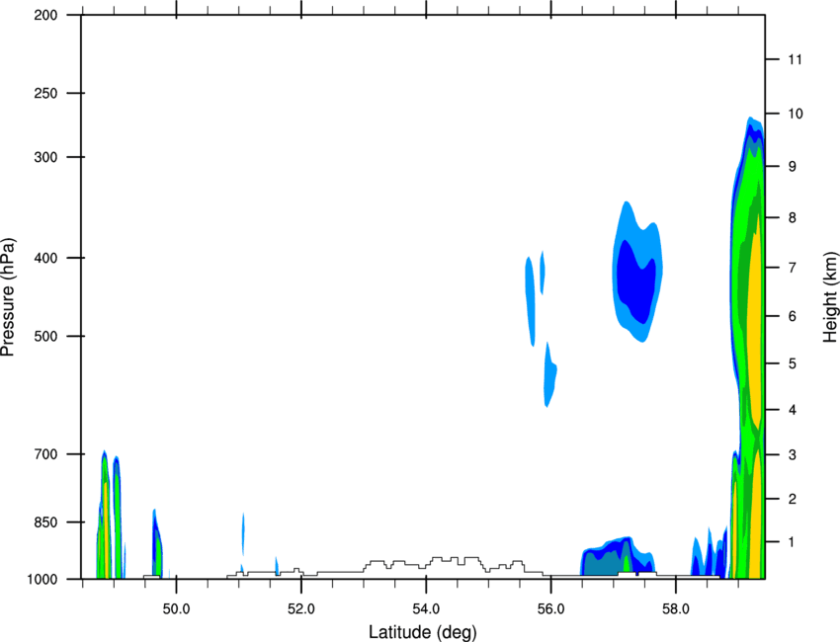Click the 58.0 latitude tick label
Screen dimensions: 840x642
pyautogui.click(x=676, y=609)
